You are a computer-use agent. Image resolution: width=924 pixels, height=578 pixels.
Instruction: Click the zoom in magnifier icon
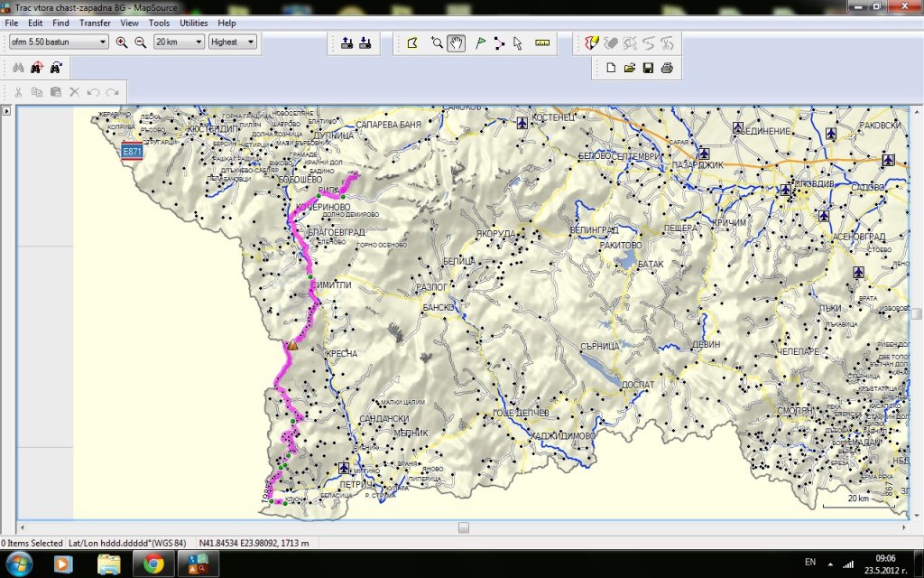click(x=122, y=42)
